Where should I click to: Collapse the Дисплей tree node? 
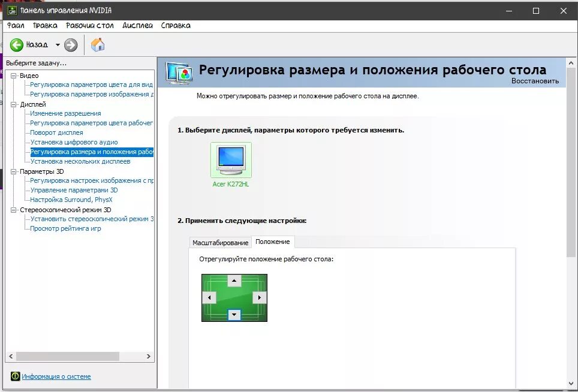[x=14, y=104]
